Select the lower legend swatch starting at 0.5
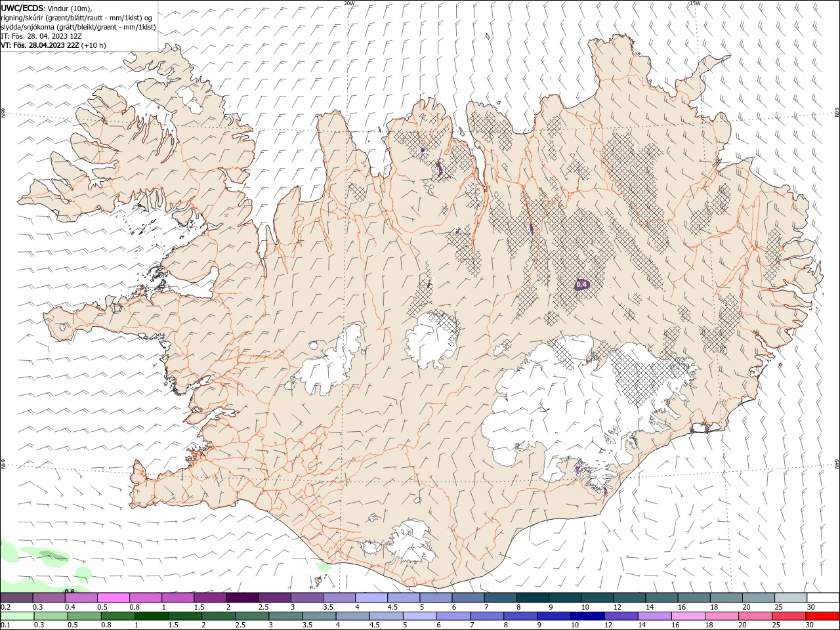840x630 pixels. [84, 616]
